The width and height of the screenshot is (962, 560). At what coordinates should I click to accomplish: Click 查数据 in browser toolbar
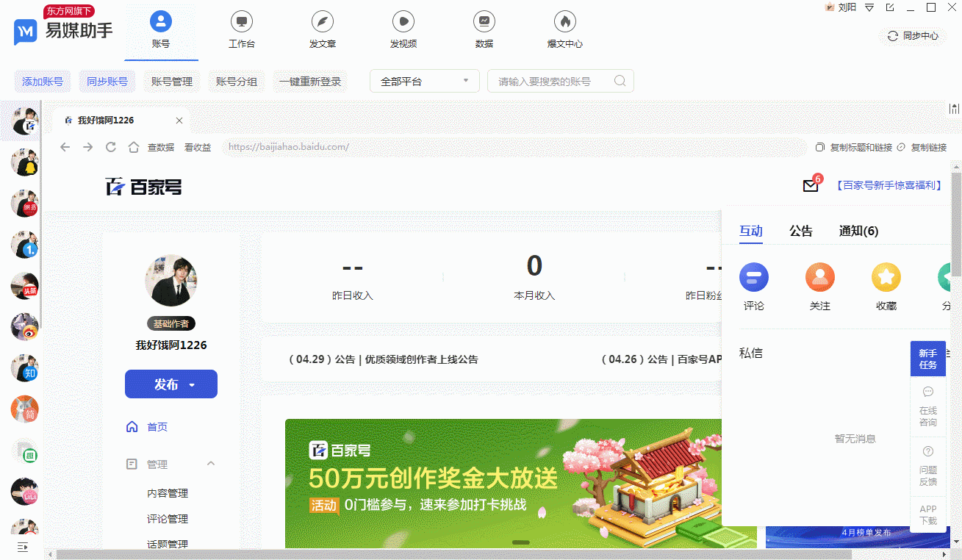(161, 147)
